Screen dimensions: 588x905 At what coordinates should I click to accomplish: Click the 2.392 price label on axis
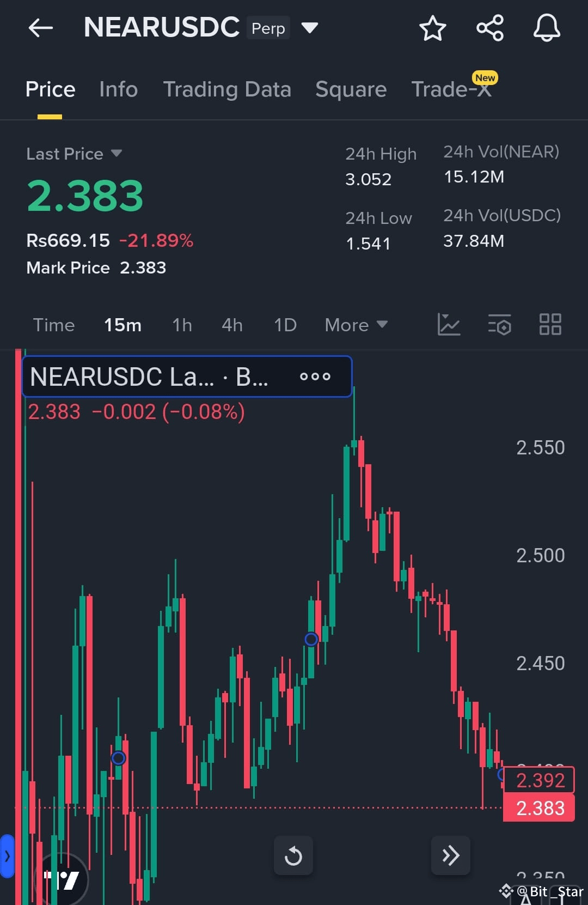coord(539,780)
